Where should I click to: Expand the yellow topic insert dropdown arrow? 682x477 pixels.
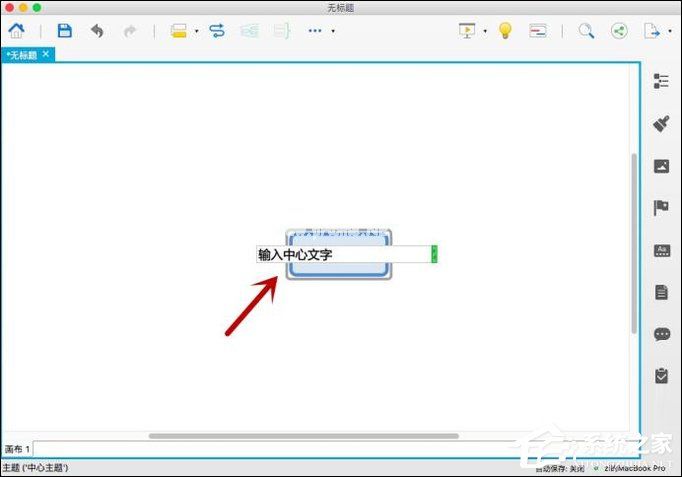(x=196, y=31)
